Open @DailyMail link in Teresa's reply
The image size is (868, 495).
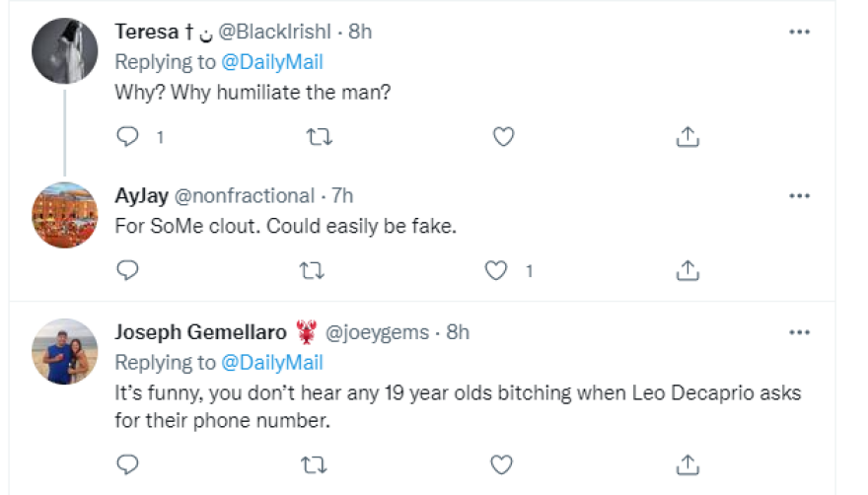273,62
